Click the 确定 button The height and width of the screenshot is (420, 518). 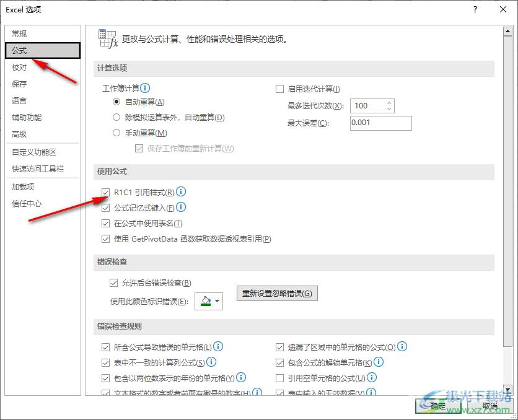438,406
